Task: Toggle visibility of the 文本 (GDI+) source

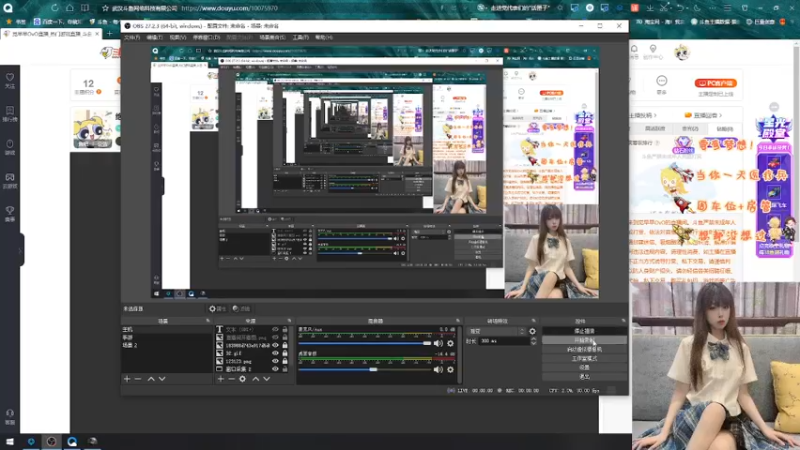Action: (276, 330)
